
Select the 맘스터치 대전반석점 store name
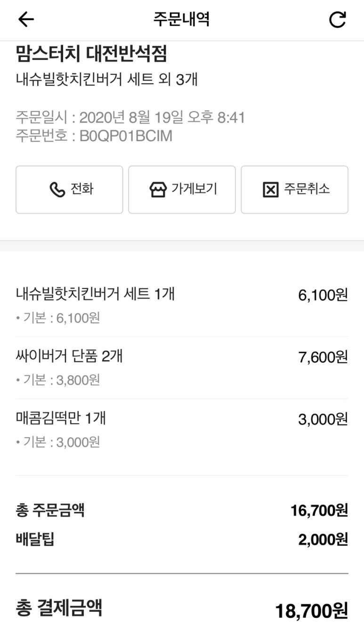coord(91,55)
